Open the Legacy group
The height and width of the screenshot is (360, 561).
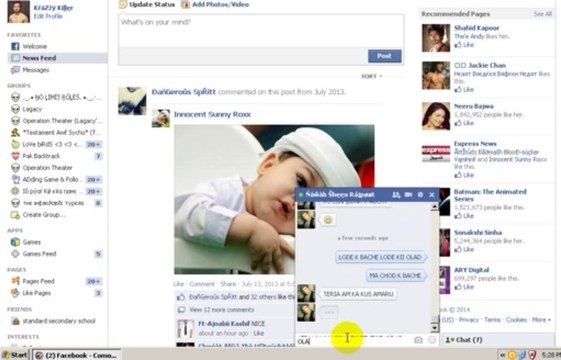click(32, 109)
